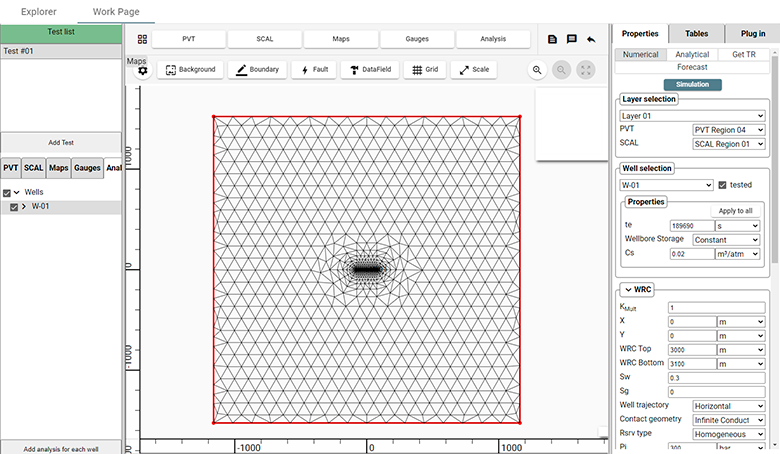Collapse the WRC section
The width and height of the screenshot is (780, 454).
pyautogui.click(x=628, y=289)
